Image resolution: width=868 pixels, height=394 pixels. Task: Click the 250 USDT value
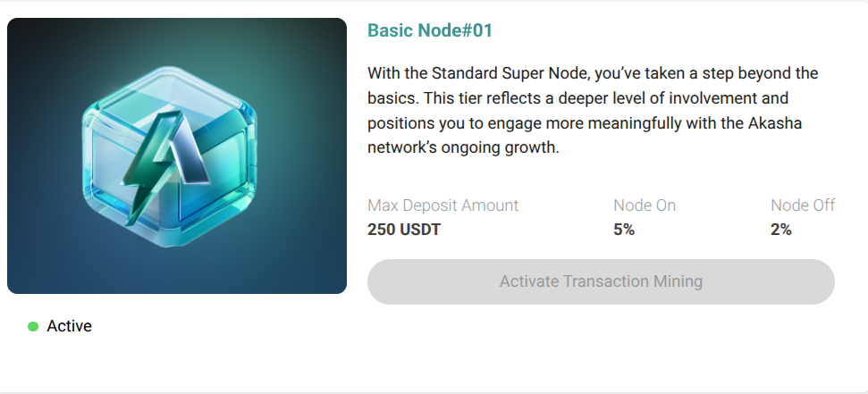click(x=403, y=230)
